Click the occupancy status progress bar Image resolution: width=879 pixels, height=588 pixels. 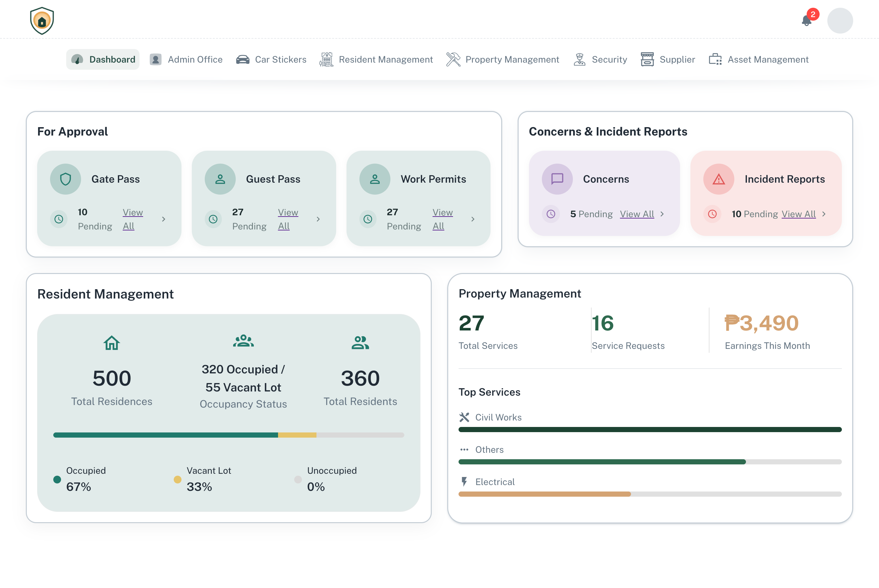click(x=229, y=435)
